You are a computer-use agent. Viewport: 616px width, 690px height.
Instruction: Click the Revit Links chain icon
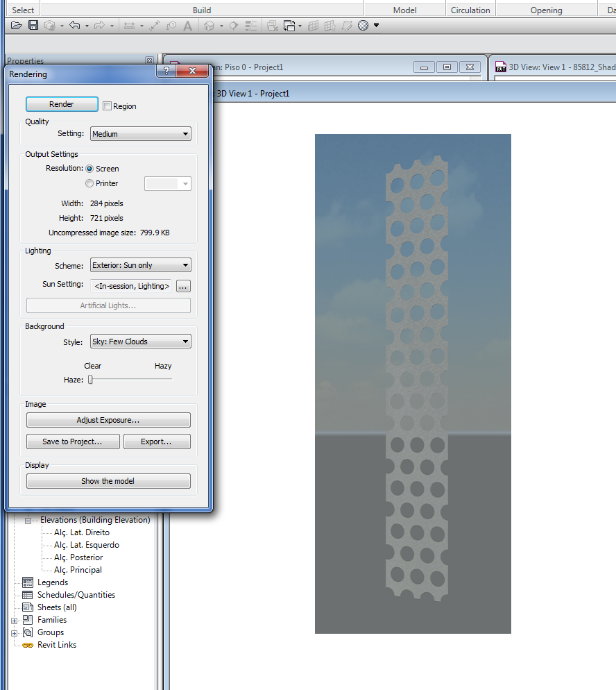[28, 645]
